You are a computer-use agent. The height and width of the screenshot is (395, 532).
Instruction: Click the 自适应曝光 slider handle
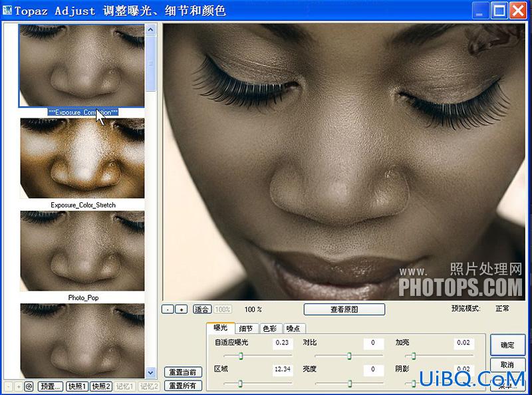[241, 356]
